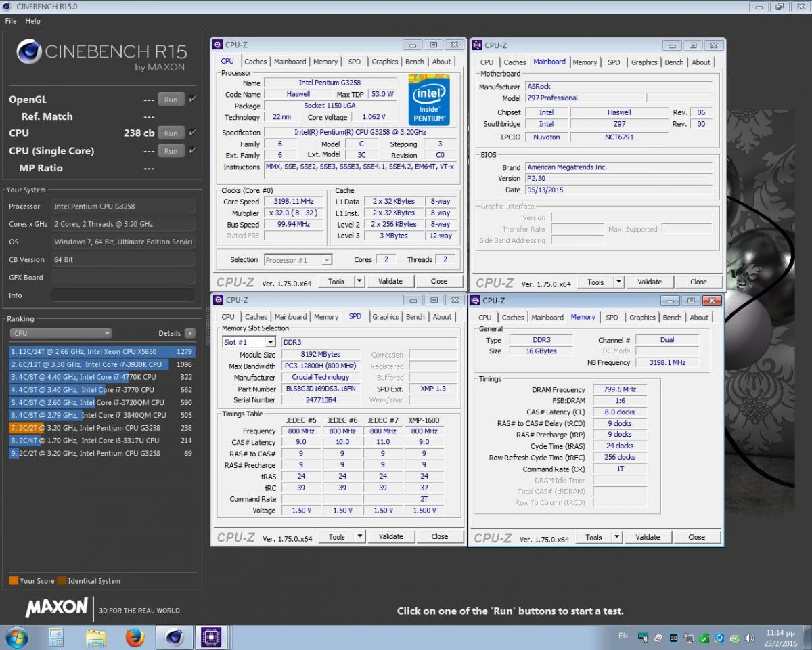Open Tools dropdown arrow in CPU-Z CPU window
Image resolution: width=812 pixels, height=650 pixels.
pyautogui.click(x=359, y=281)
